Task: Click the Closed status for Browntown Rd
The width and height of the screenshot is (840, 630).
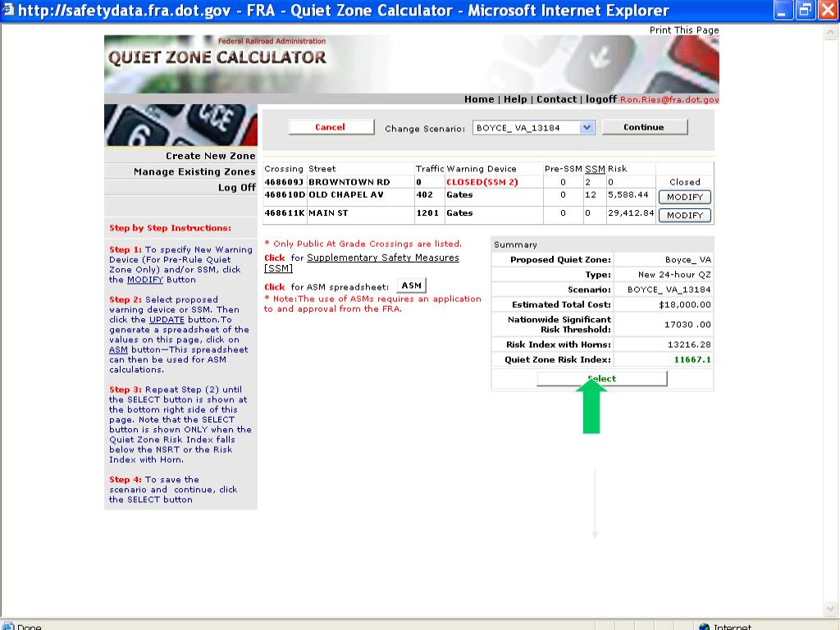Action: pyautogui.click(x=685, y=182)
